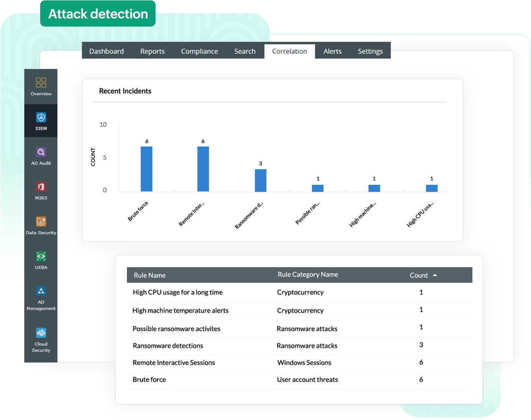Click the Brute force chart bar
531x420 pixels.
click(146, 169)
